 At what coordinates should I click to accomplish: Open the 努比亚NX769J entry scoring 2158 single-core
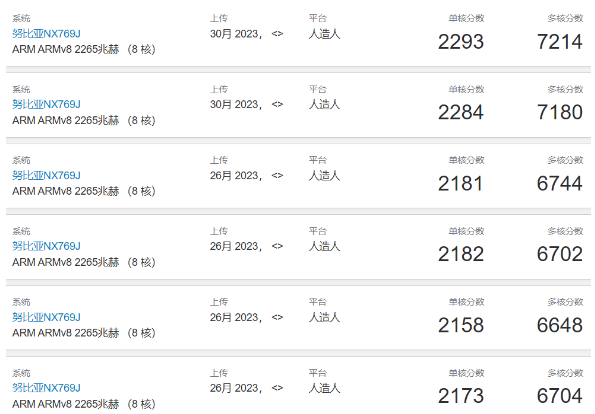[x=46, y=317]
